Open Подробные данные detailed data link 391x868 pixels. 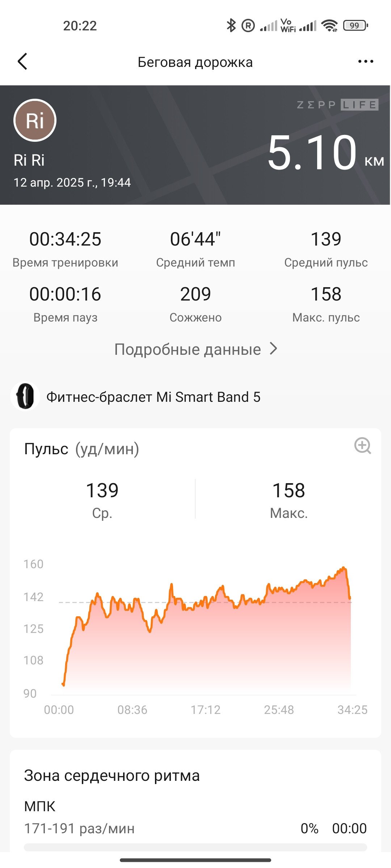point(195,349)
